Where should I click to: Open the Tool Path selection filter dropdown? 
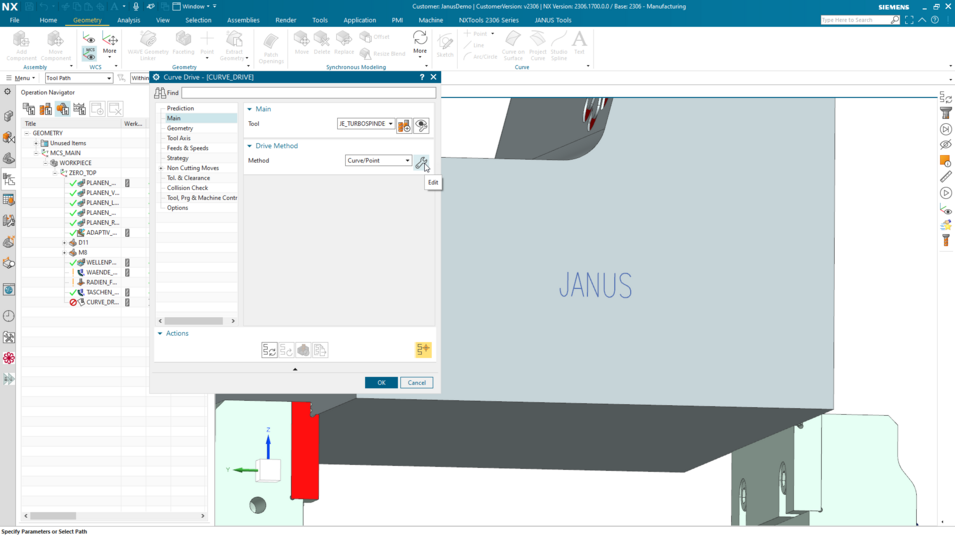click(79, 78)
